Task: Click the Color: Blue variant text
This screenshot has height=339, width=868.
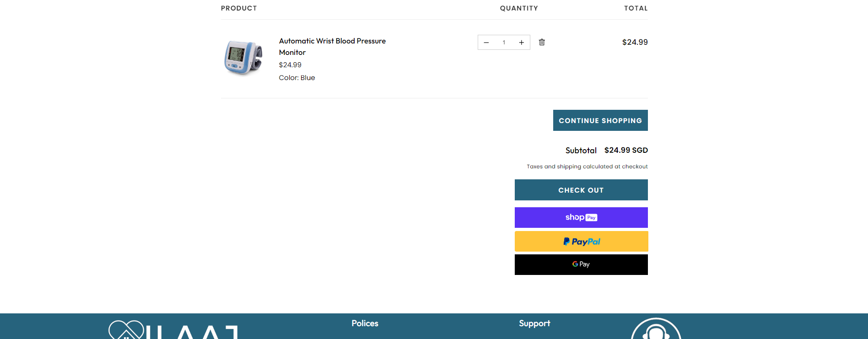Action: (x=297, y=78)
